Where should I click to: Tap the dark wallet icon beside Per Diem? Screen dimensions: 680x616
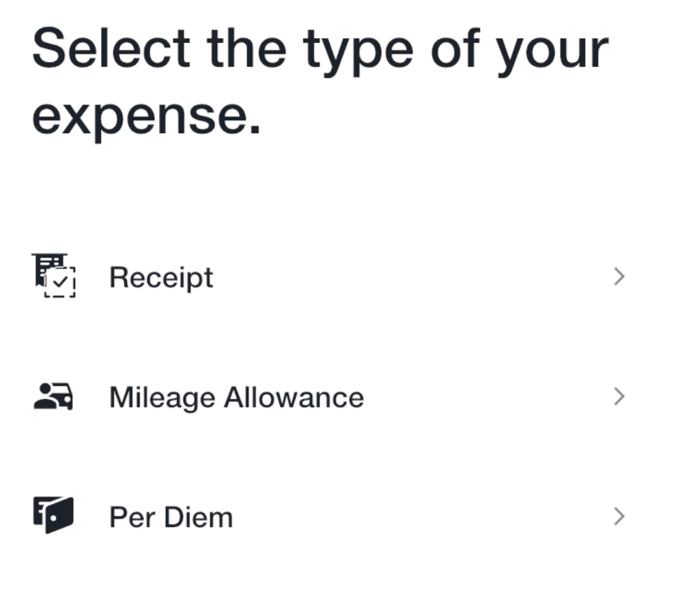coord(53,516)
